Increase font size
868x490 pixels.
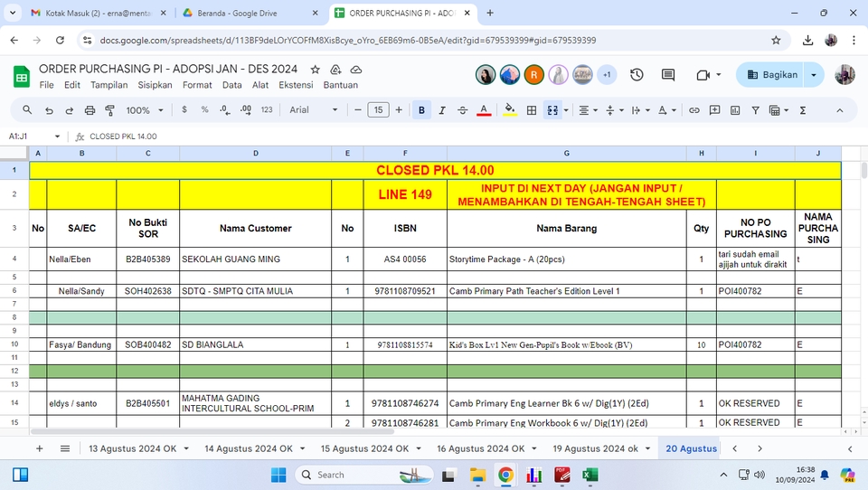click(x=399, y=109)
